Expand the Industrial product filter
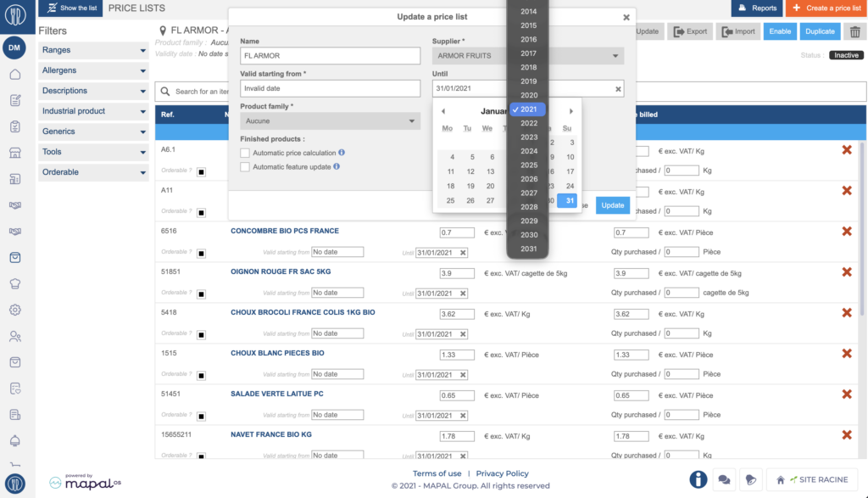 point(93,111)
